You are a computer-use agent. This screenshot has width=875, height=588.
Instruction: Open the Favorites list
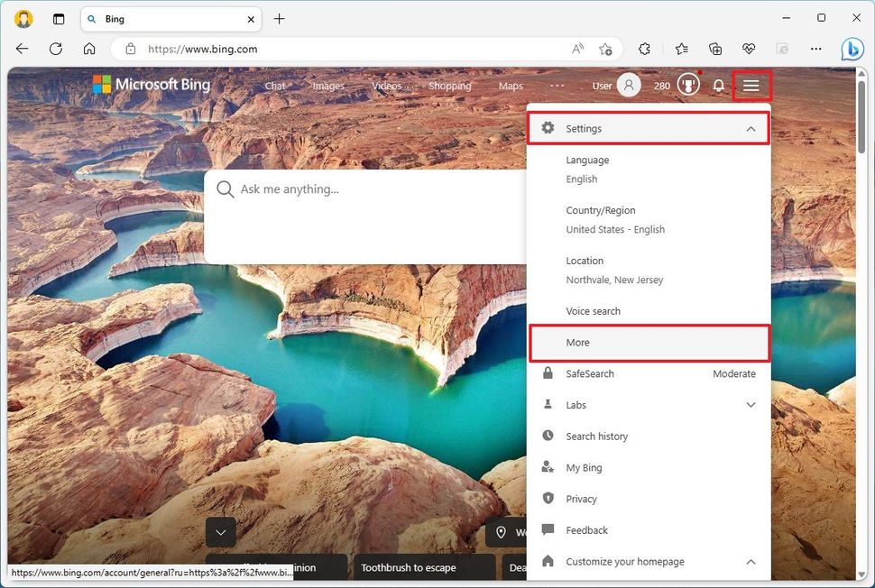681,49
